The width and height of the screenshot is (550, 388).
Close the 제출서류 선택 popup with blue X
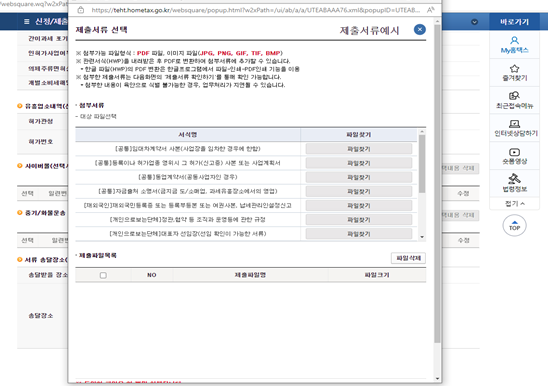tap(420, 30)
